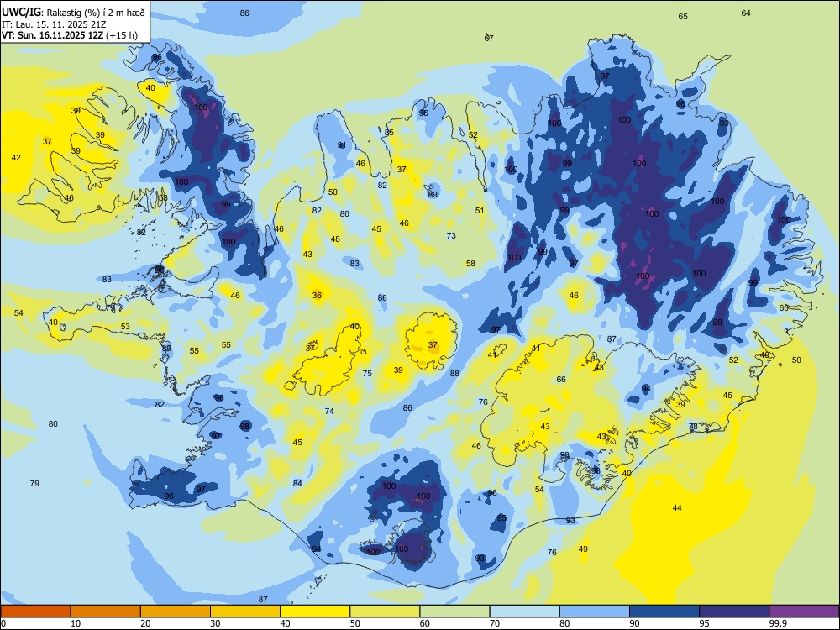Click the purple above-99.9 legend swatch
The width and height of the screenshot is (840, 630).
(804, 612)
